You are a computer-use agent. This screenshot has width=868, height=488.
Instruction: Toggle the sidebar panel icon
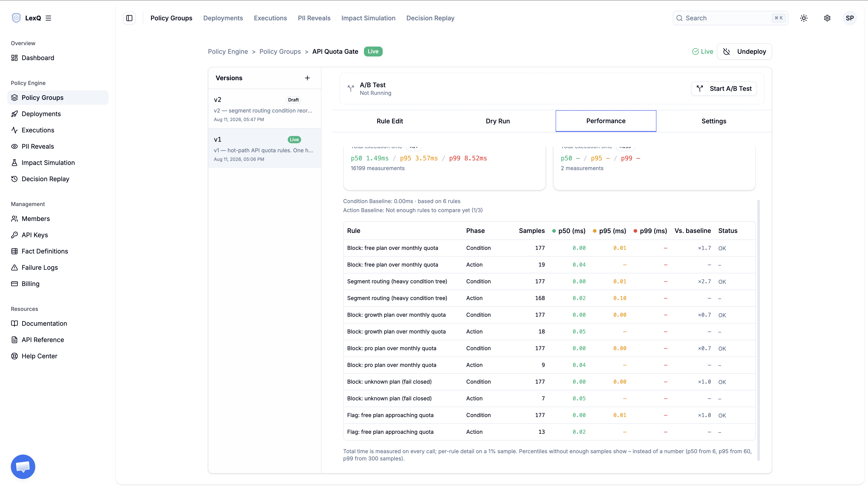click(x=129, y=18)
